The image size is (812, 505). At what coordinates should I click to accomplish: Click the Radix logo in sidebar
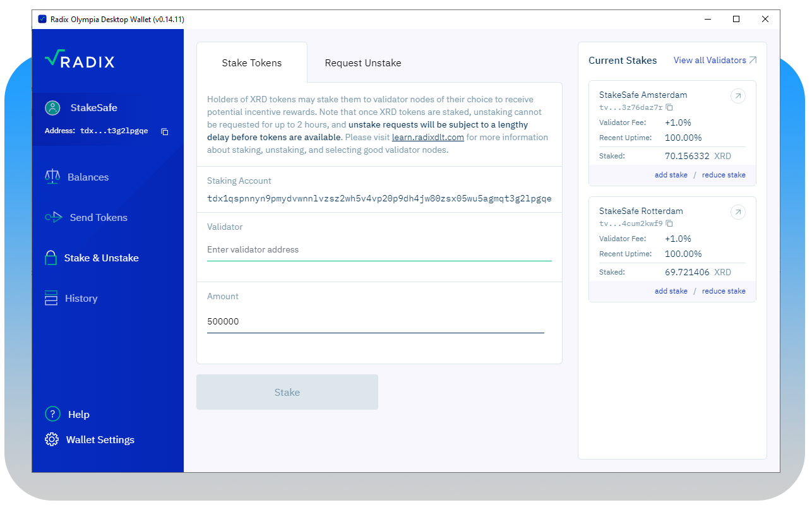click(80, 59)
